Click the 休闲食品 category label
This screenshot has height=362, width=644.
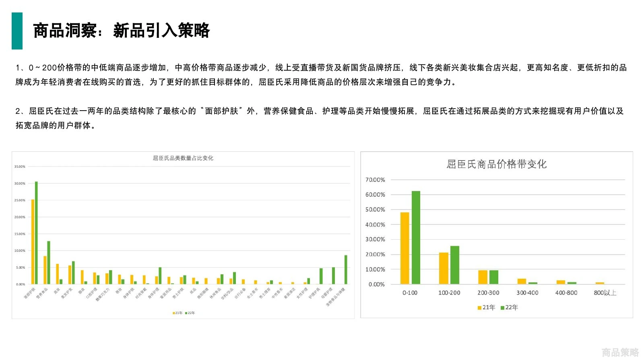[215, 293]
